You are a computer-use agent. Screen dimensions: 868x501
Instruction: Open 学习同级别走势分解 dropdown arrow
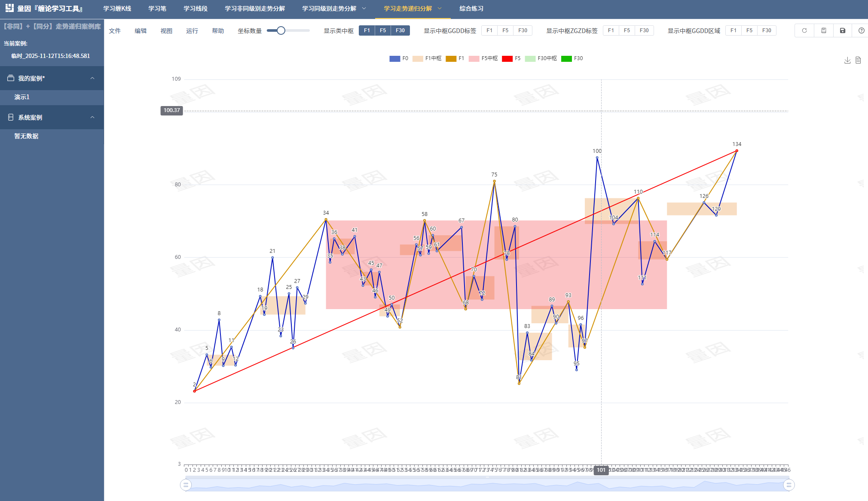pyautogui.click(x=364, y=8)
